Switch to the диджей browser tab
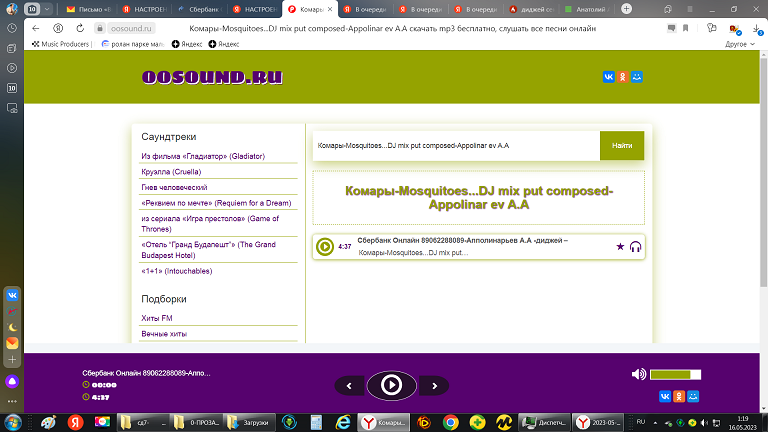Image resolution: width=768 pixels, height=432 pixels. (532, 9)
